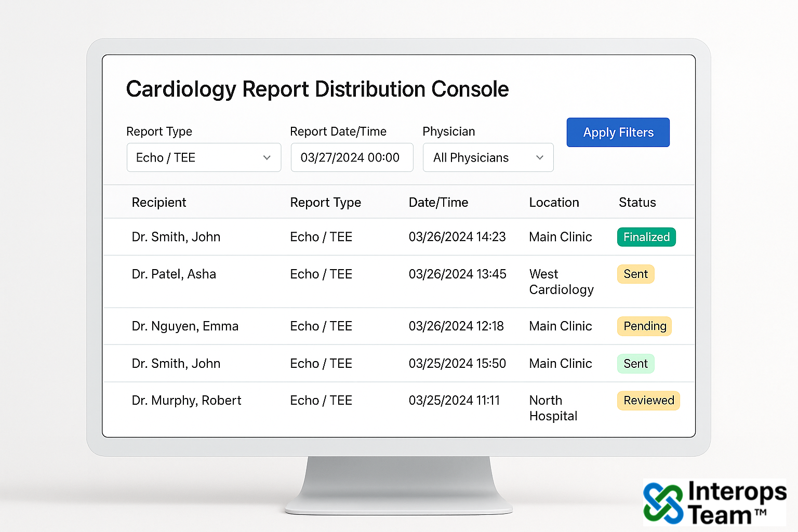Click the Pending status badge

click(x=645, y=326)
